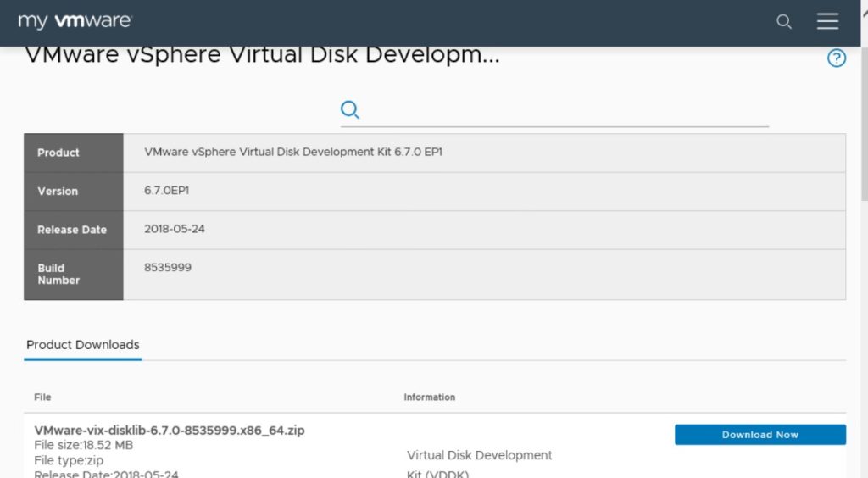The width and height of the screenshot is (868, 478).
Task: Click the product name 'VMware vSphere Virtual Disk Development Kit 6.7.0 EP1'
Action: tap(293, 152)
